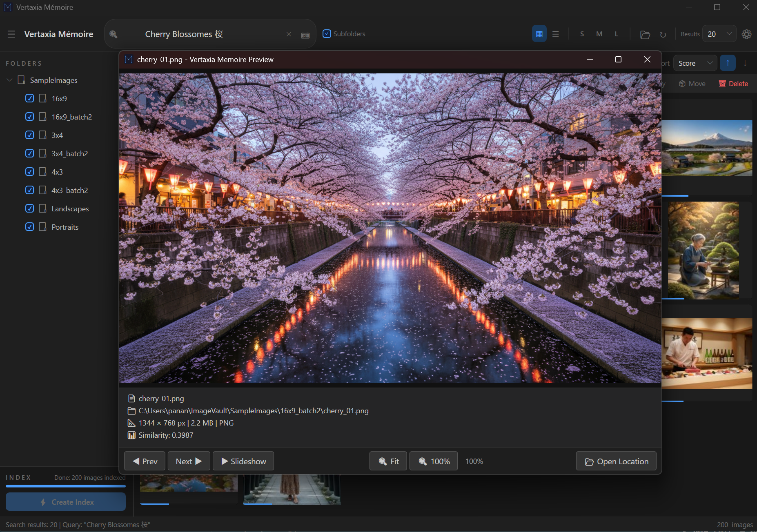Select the sushi chef thumbnail
The width and height of the screenshot is (757, 532).
[706, 353]
